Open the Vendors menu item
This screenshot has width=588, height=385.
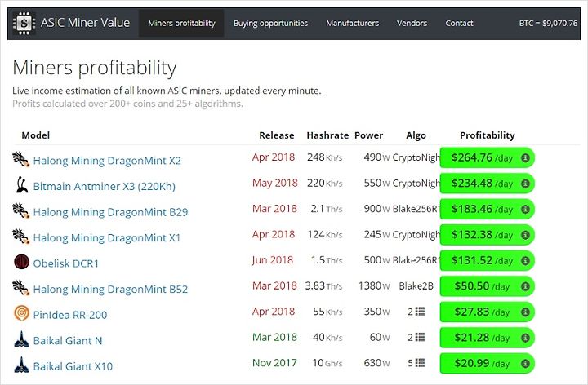coord(412,23)
